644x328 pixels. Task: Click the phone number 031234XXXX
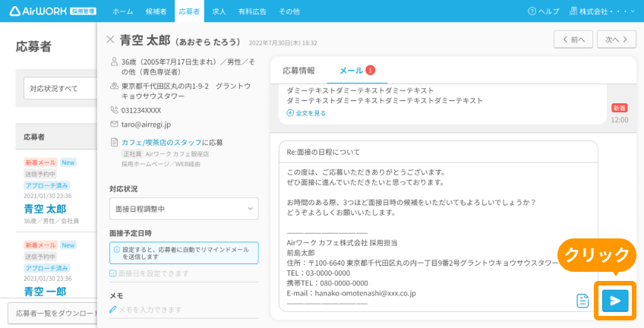click(141, 110)
